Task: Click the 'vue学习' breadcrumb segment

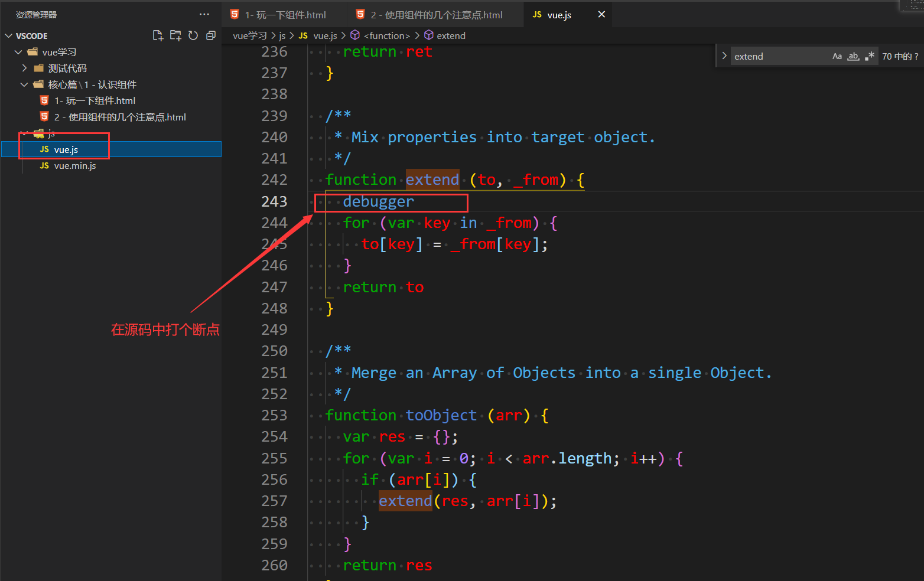Action: click(x=250, y=35)
